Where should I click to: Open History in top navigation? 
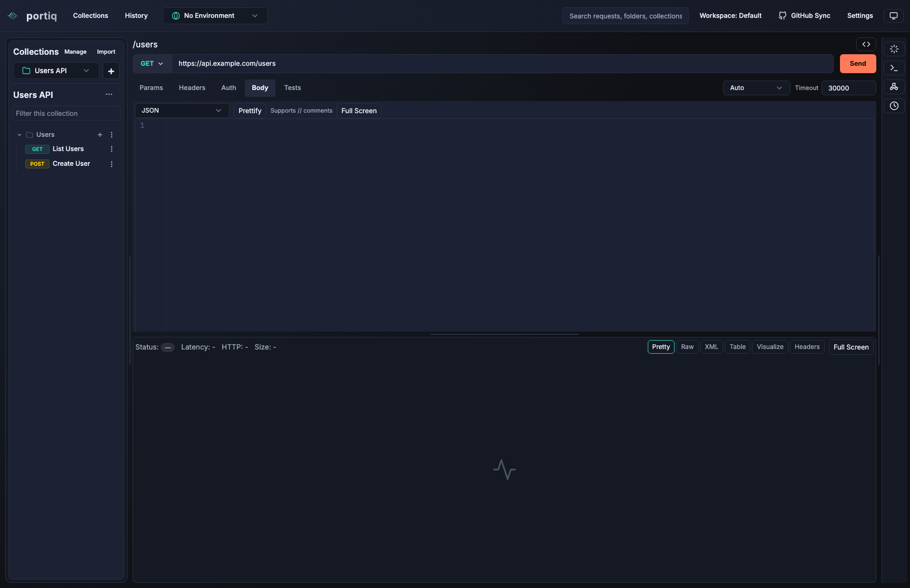(136, 16)
